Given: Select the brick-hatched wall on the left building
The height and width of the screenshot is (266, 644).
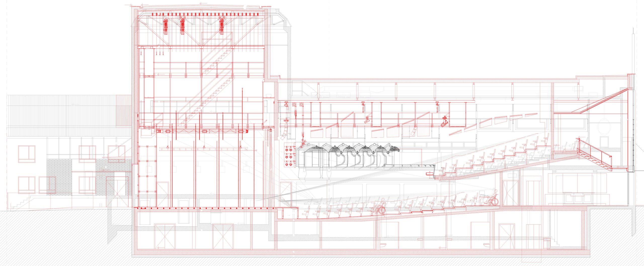Looking at the screenshot, I should coord(59,177).
